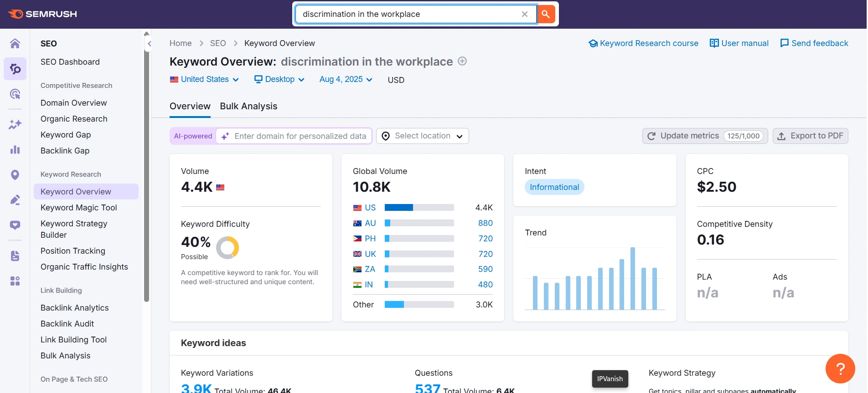The image size is (868, 393).
Task: Open the Aug 4, 2025 date dropdown
Action: [346, 79]
